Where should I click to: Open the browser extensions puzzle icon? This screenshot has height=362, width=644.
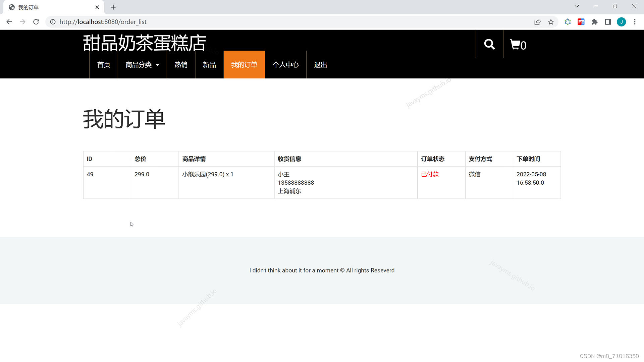pyautogui.click(x=594, y=22)
